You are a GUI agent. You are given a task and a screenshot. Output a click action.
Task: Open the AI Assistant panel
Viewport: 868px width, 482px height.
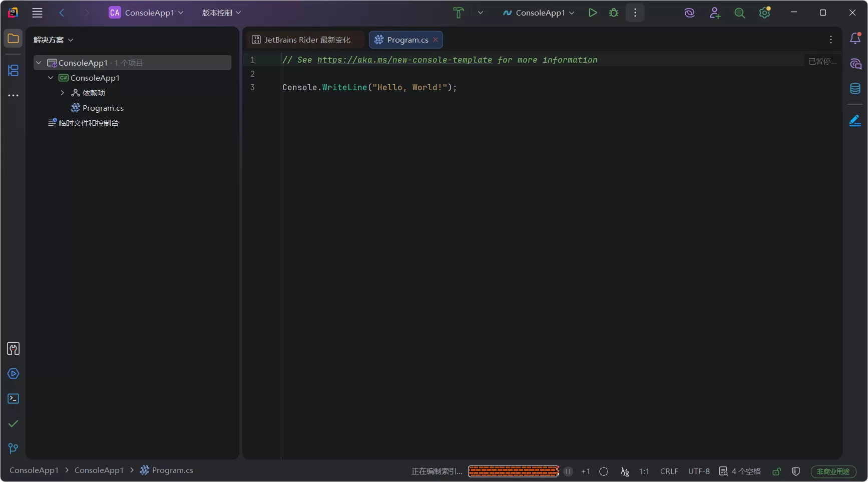pos(855,64)
